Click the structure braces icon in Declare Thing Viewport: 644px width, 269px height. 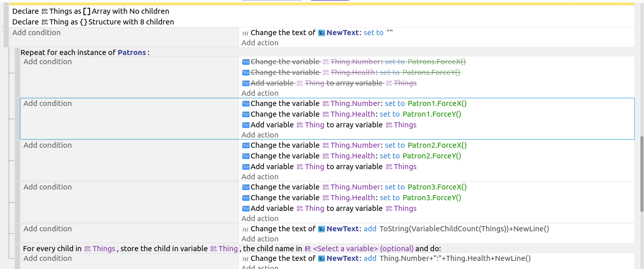point(84,22)
